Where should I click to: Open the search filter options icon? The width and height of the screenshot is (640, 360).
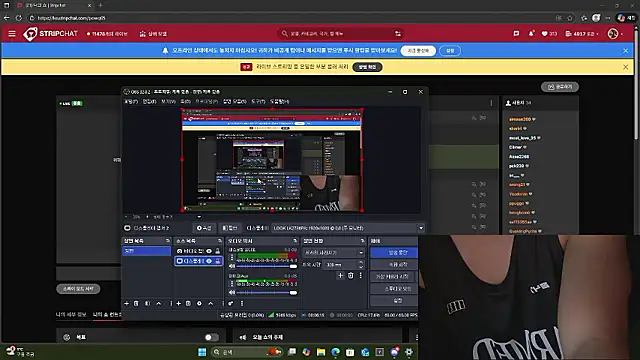point(398,34)
